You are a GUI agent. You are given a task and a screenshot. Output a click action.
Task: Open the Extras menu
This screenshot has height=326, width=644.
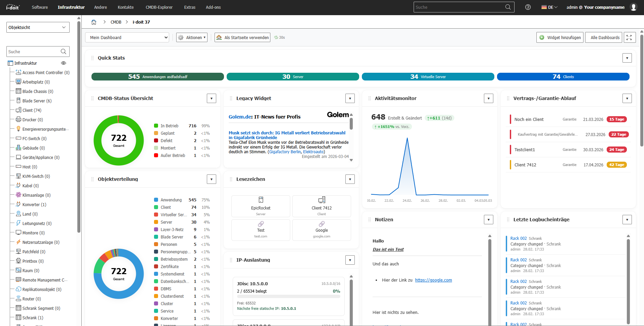189,7
